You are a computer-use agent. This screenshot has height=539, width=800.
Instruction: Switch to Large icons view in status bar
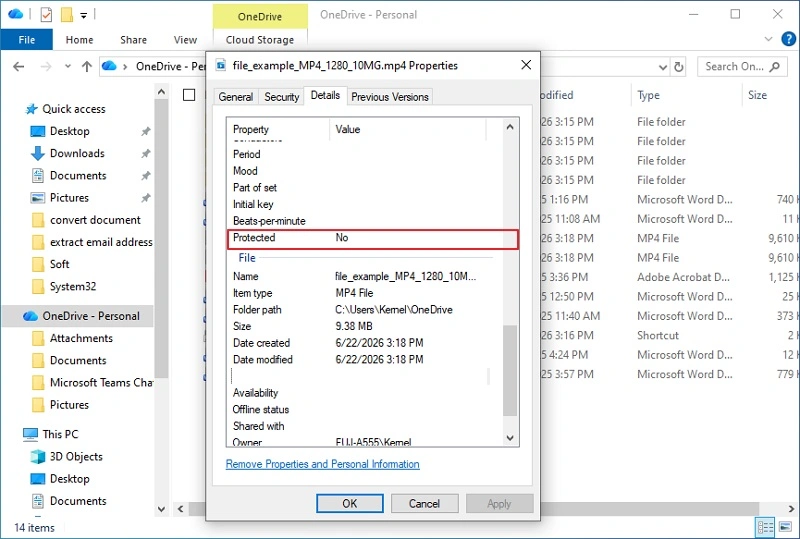coord(785,527)
